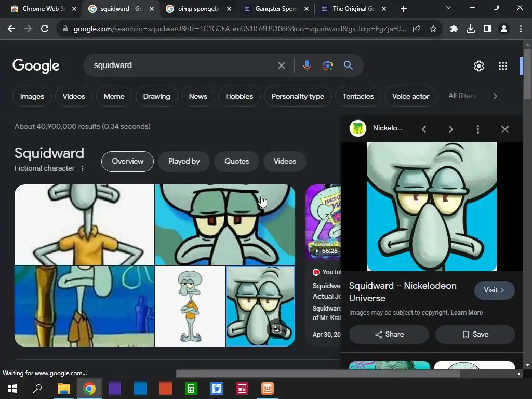Save the previewed Squidward image

[x=475, y=335]
